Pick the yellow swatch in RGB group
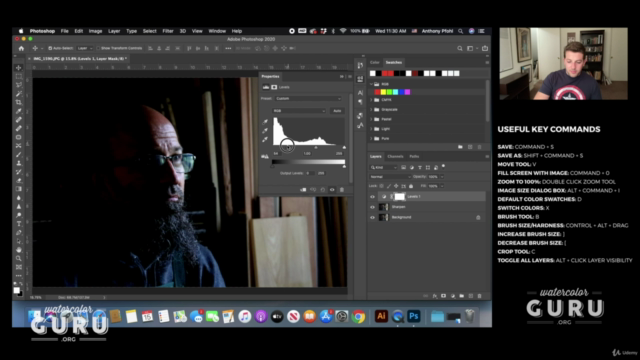 (383, 92)
